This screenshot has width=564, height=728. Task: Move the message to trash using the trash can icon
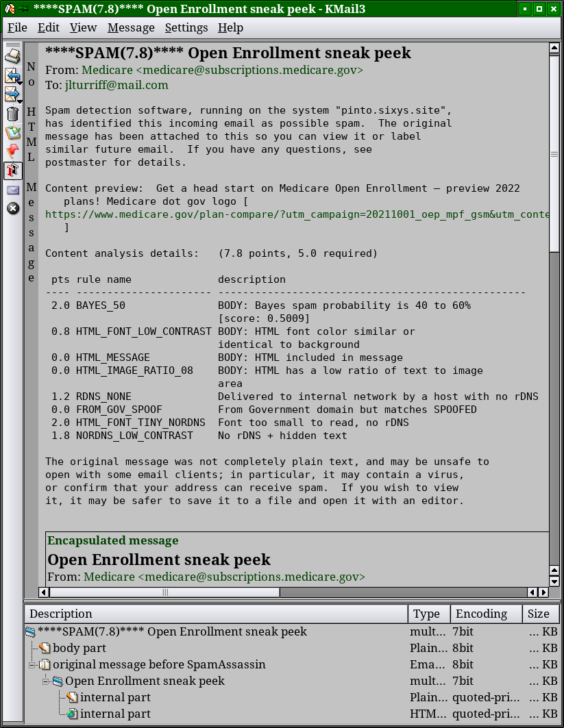(x=12, y=114)
